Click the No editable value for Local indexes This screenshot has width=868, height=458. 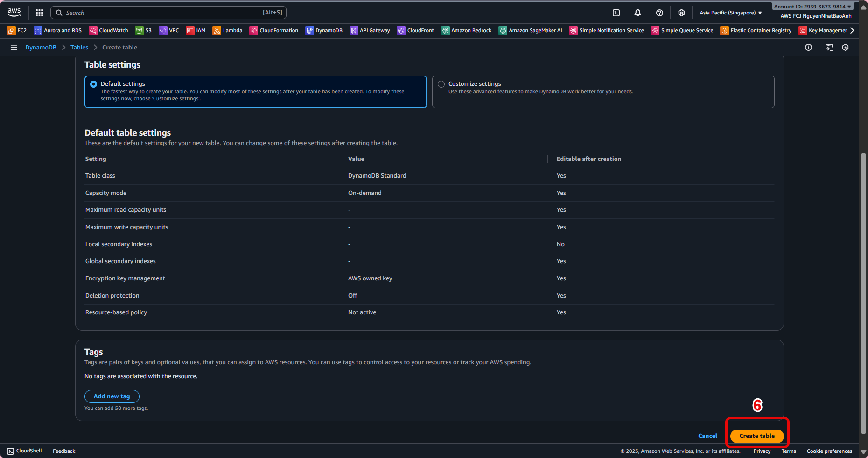point(560,244)
